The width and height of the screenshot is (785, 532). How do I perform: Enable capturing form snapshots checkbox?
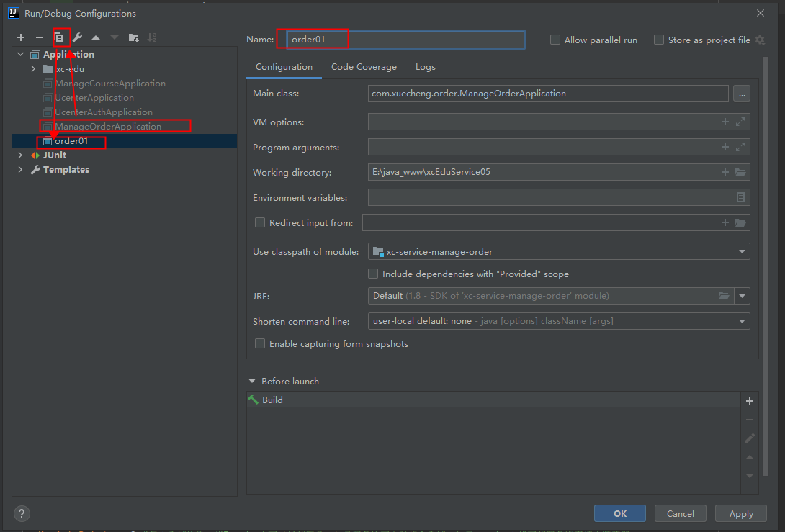tap(260, 344)
